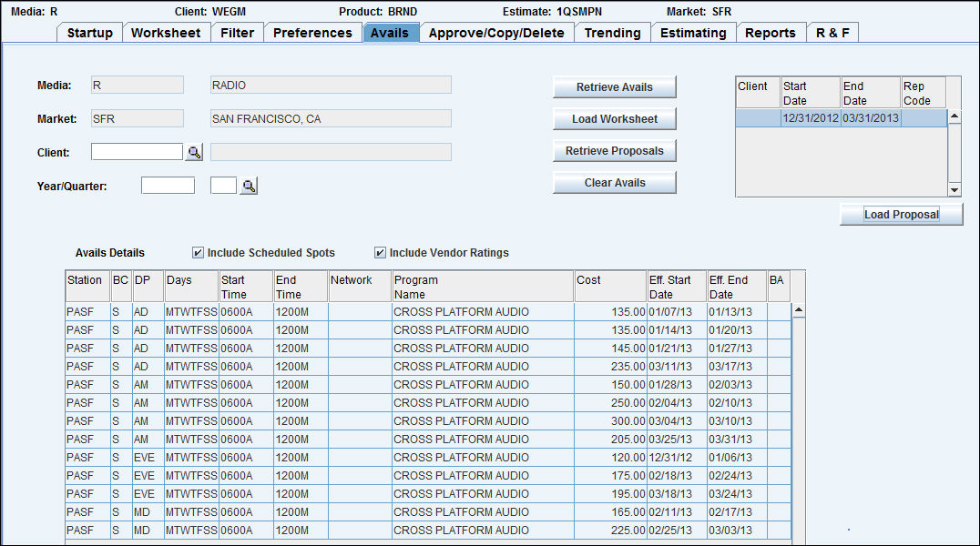Click the 195.00 cost cell
Image resolution: width=980 pixels, height=546 pixels.
click(x=610, y=493)
